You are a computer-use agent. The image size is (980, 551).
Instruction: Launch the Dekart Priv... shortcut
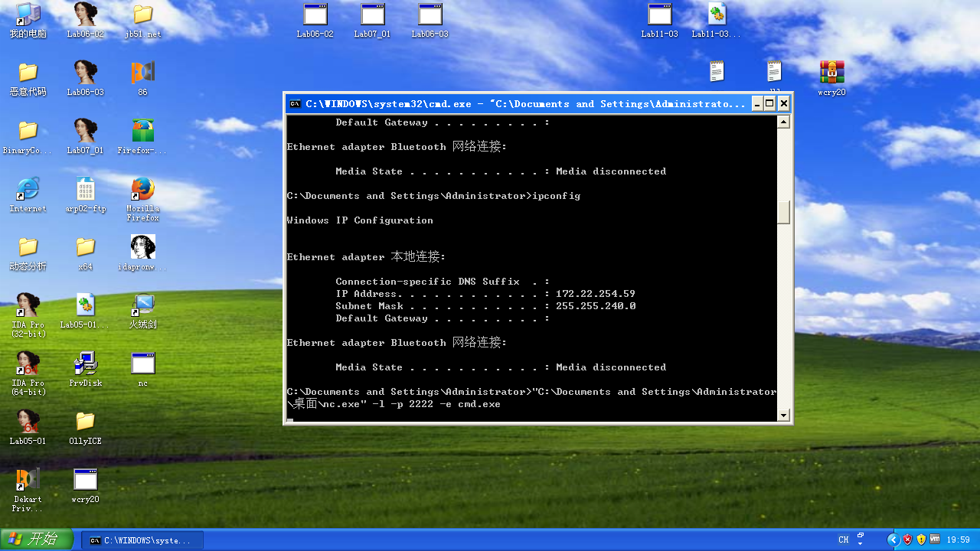(28, 490)
